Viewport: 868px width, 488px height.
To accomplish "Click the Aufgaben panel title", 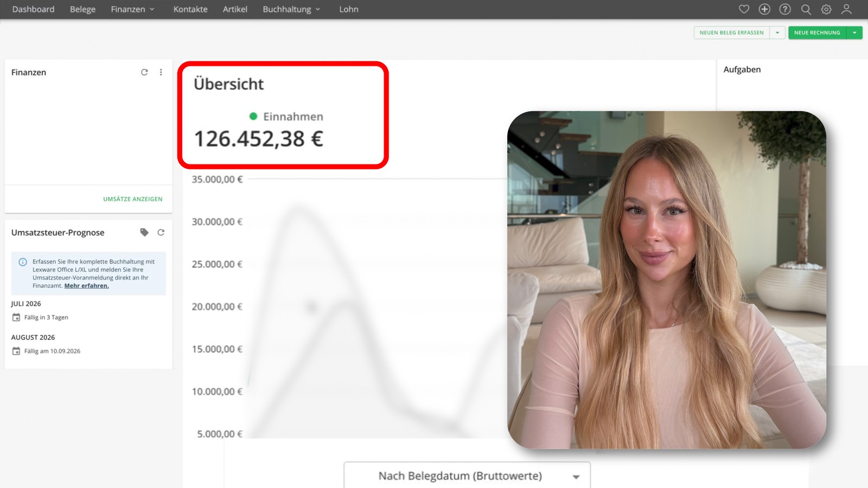I will [x=742, y=69].
